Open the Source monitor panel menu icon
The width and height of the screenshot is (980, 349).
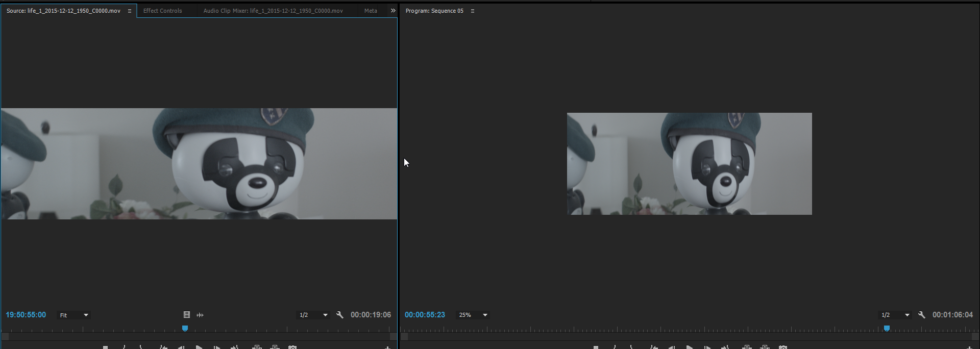(130, 11)
